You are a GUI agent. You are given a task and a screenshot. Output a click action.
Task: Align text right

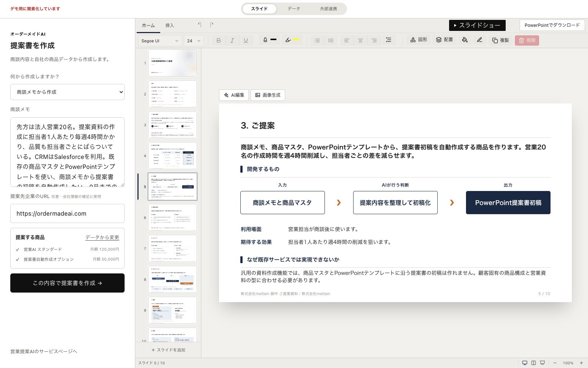374,40
